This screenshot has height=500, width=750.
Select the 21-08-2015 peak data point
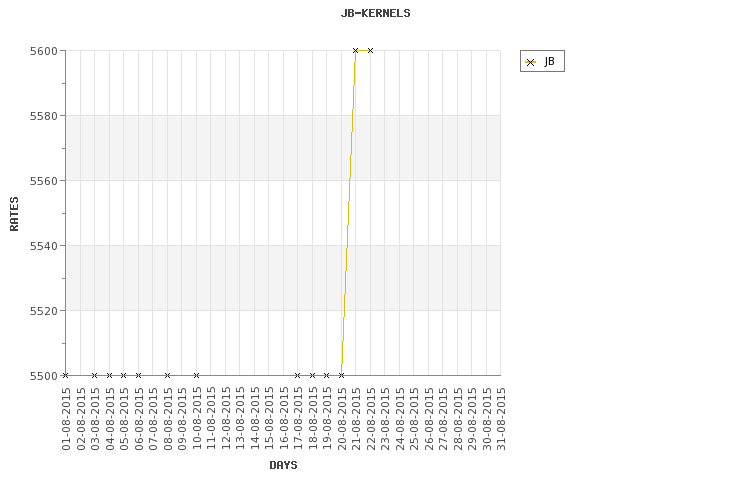[355, 50]
